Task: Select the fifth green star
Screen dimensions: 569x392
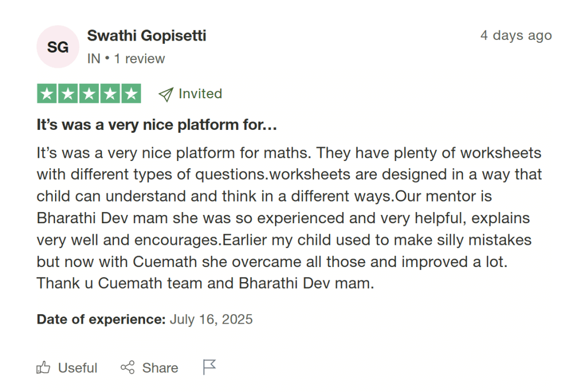Action: (130, 93)
